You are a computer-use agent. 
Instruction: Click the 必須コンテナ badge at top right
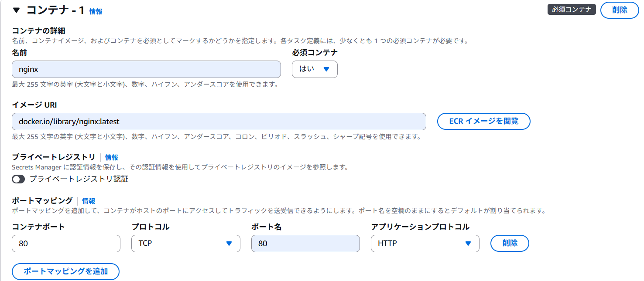[572, 10]
